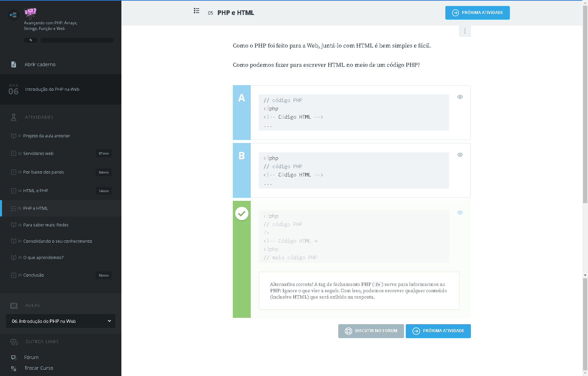Open the three-dot options menu
Screen dimensions: 588x376
point(465,31)
